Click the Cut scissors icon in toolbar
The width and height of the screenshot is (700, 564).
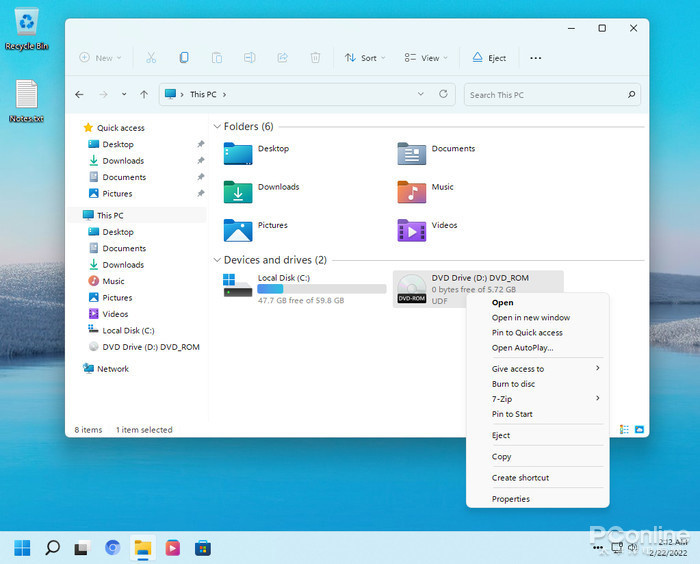(x=151, y=58)
